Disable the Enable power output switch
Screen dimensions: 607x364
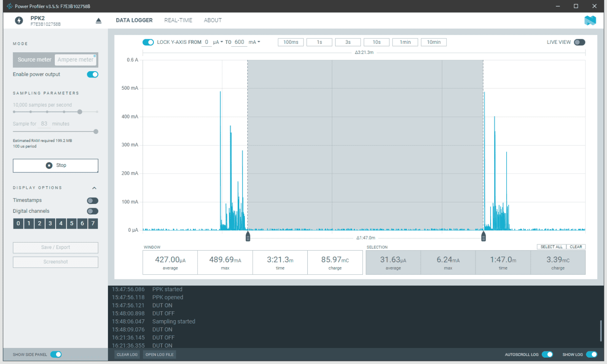pyautogui.click(x=92, y=75)
